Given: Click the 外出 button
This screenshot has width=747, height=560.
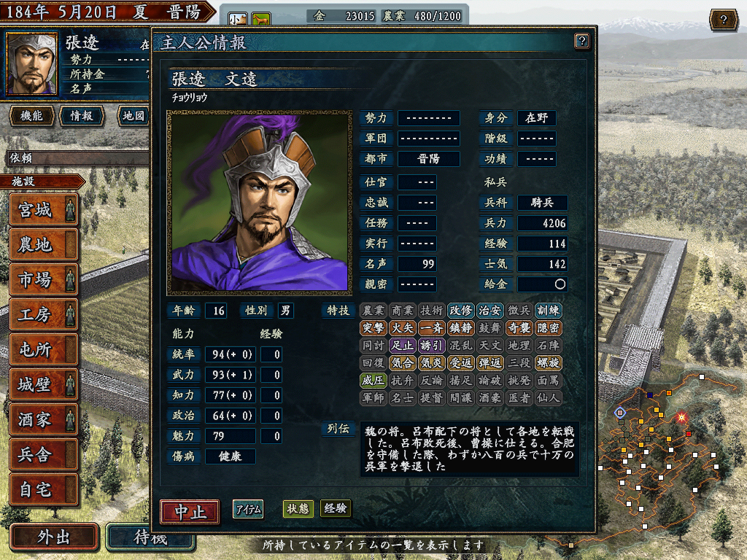Looking at the screenshot, I should coord(54,537).
